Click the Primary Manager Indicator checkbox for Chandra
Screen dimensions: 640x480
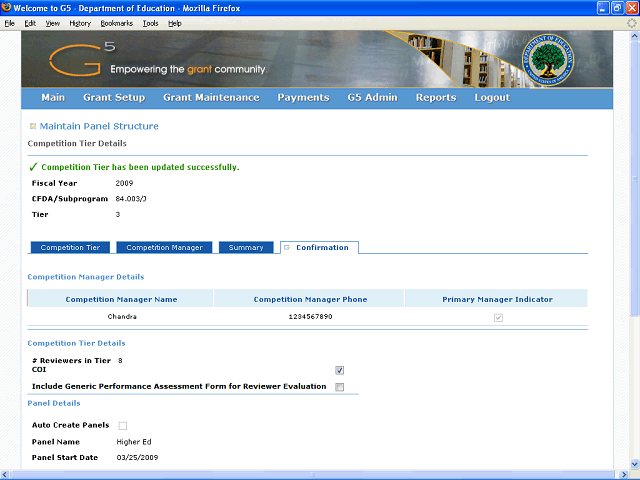coord(497,317)
